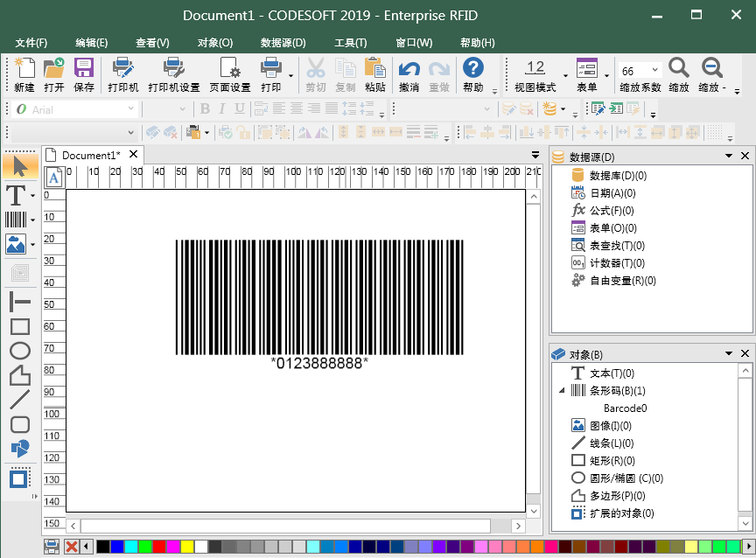Screen dimensions: 756x558
Task: Pick the yellow color swatch
Action: (x=187, y=547)
